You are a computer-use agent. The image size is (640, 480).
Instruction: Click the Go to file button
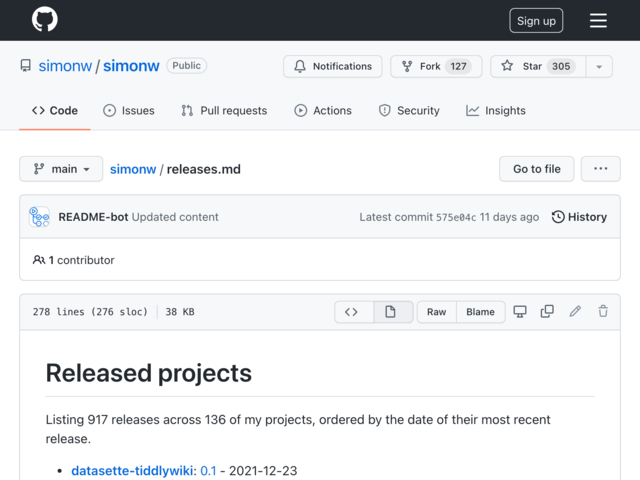[536, 169]
